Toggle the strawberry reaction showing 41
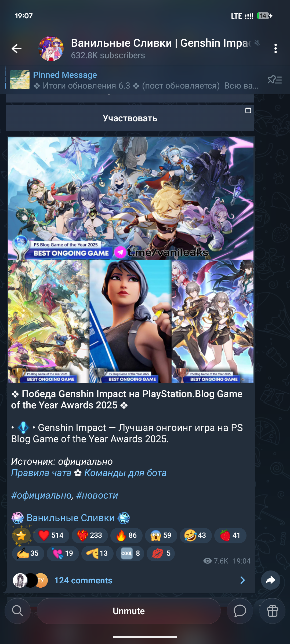290x644 pixels. (x=230, y=535)
